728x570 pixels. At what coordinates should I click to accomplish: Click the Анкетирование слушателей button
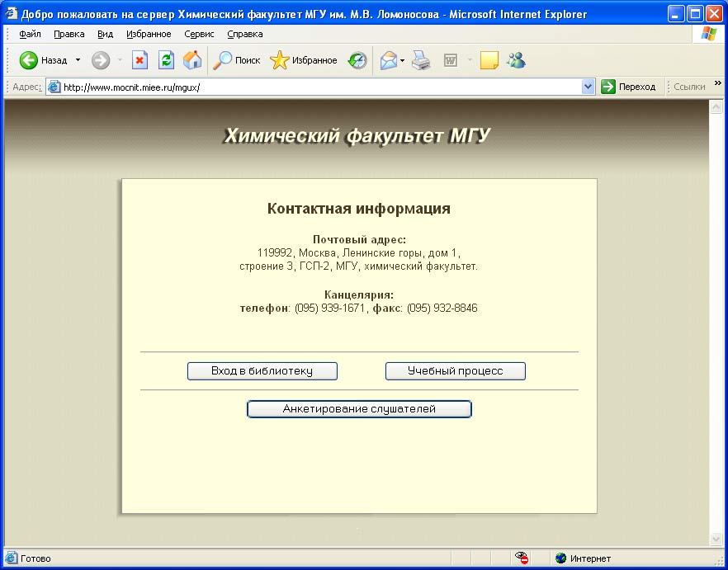(359, 409)
